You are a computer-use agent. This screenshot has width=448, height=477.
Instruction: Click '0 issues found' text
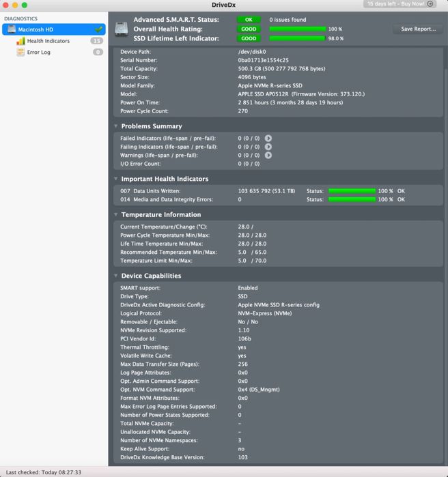coord(288,20)
